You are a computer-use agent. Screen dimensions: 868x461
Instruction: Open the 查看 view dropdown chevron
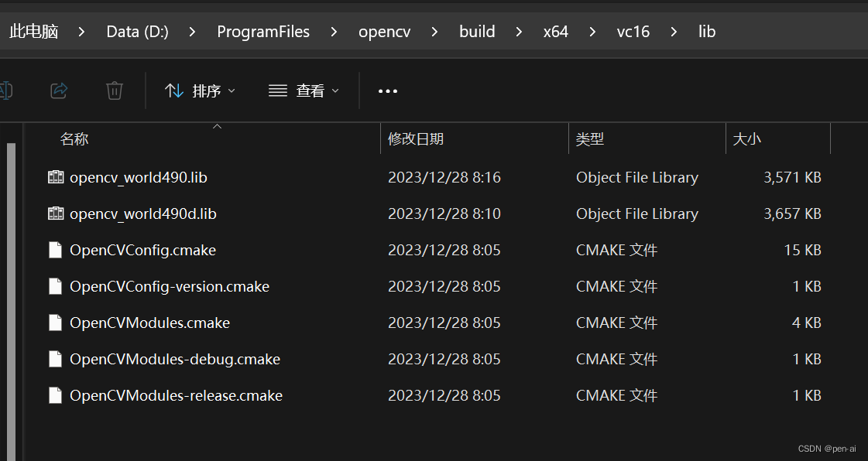click(x=335, y=90)
